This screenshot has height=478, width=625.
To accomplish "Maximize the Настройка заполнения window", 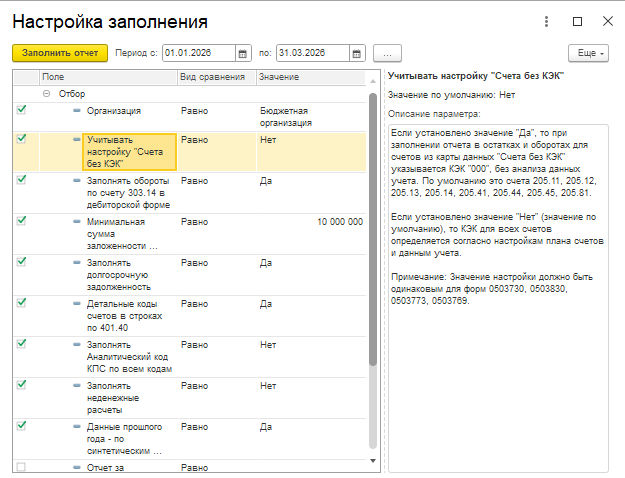I will point(577,22).
